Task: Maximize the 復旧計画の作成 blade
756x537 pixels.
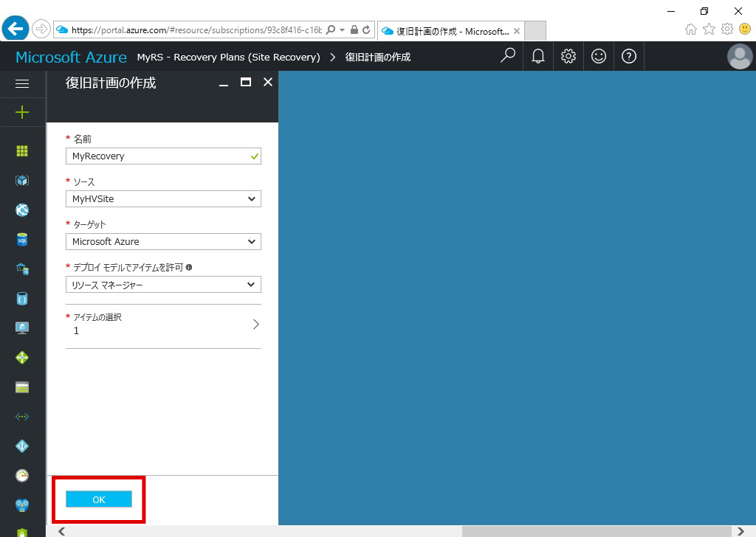Action: point(246,83)
